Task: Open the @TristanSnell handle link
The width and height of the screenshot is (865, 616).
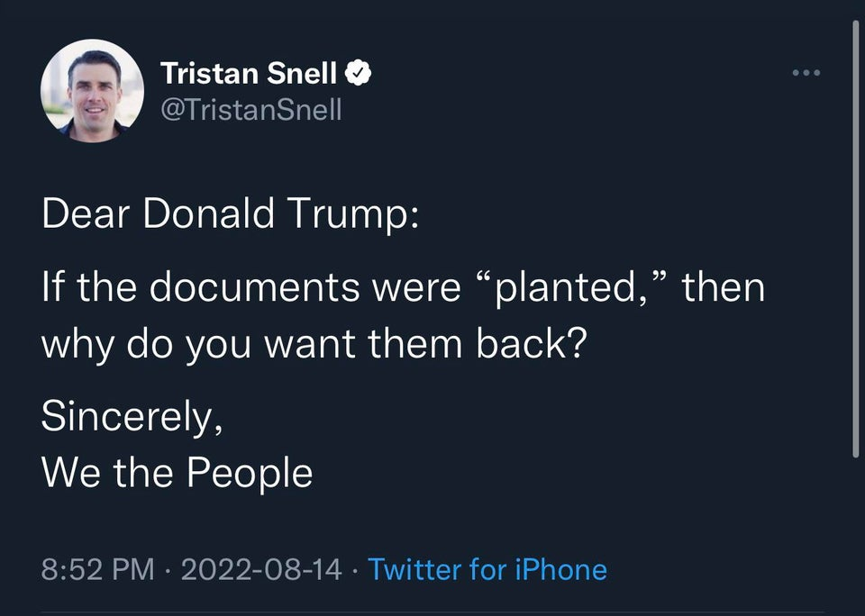Action: pos(251,110)
